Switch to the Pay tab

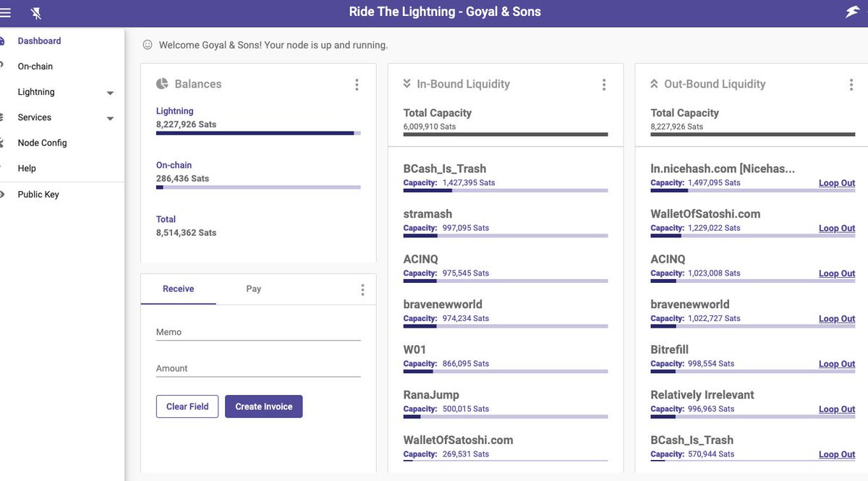coord(253,289)
